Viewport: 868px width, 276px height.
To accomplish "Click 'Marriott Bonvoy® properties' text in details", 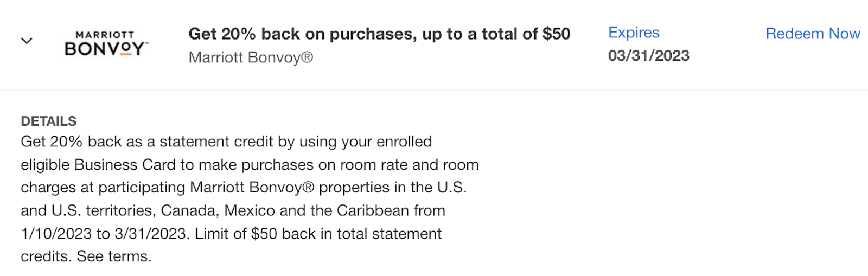I will pos(290,188).
